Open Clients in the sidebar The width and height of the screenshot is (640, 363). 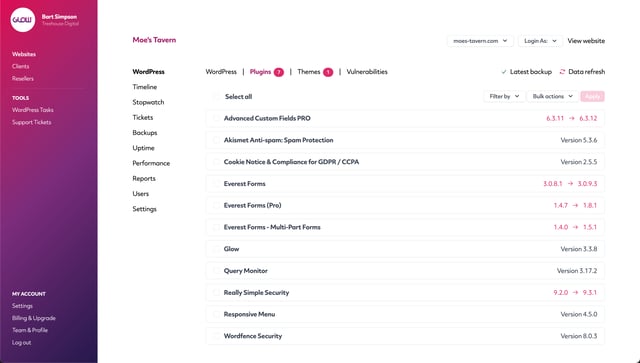pyautogui.click(x=20, y=66)
